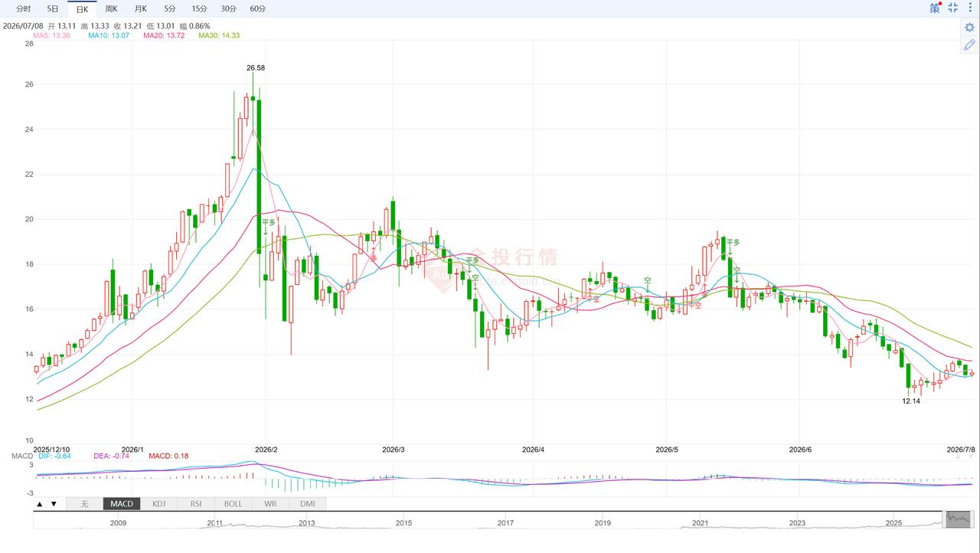Image resolution: width=980 pixels, height=553 pixels.
Task: Open the three-dot more options menu
Action: 970,8
